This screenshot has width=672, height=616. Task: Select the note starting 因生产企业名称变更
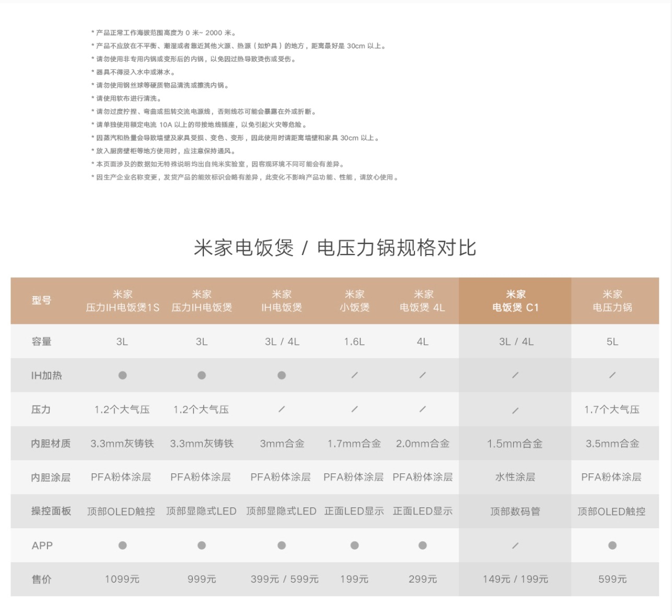click(x=245, y=177)
